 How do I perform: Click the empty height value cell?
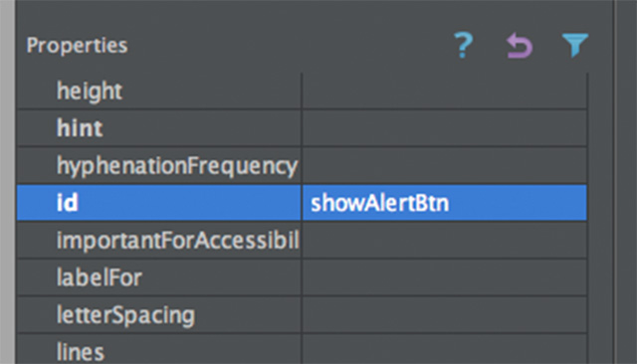445,91
